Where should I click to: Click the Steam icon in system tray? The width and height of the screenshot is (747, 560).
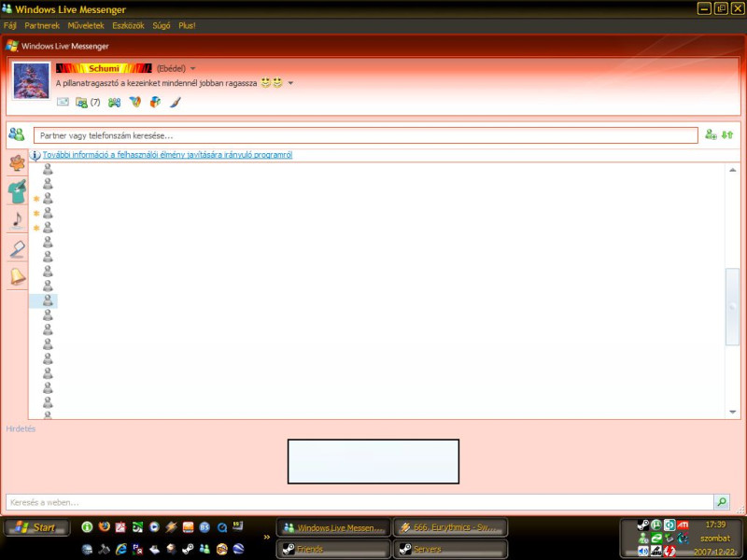pyautogui.click(x=643, y=525)
